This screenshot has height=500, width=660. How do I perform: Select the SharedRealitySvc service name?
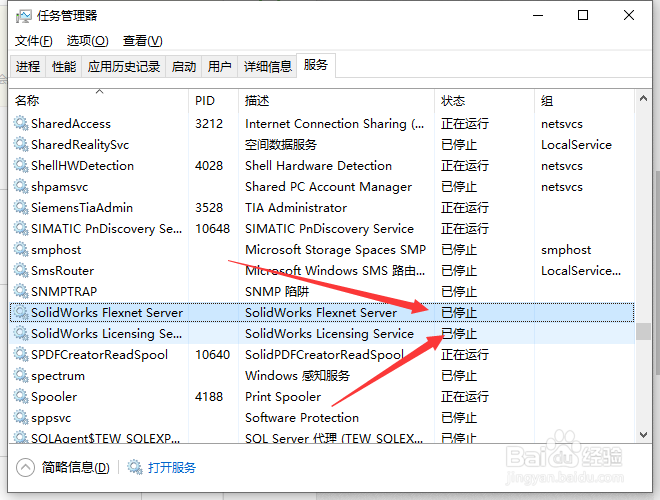pyautogui.click(x=80, y=145)
